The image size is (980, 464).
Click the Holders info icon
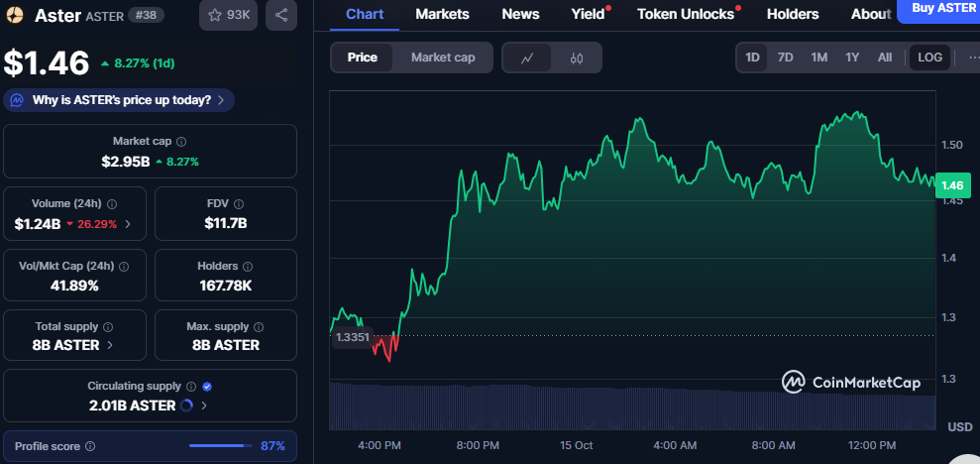(247, 267)
